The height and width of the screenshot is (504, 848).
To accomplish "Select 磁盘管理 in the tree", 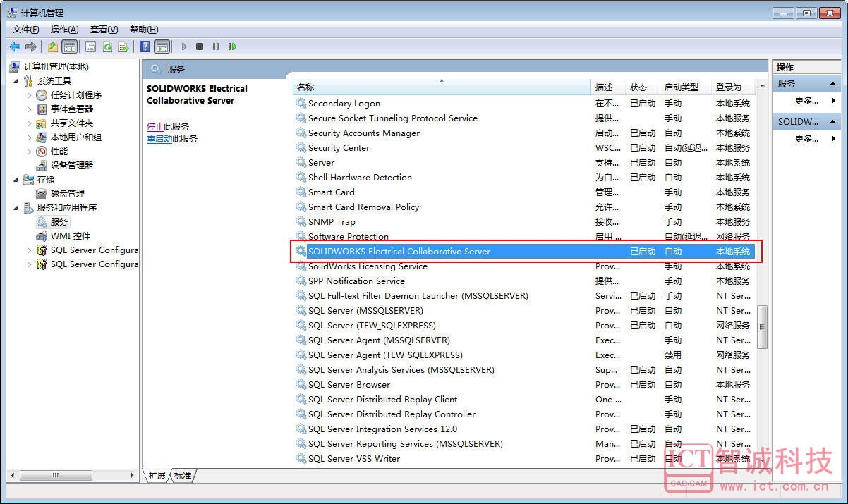I will tap(68, 193).
